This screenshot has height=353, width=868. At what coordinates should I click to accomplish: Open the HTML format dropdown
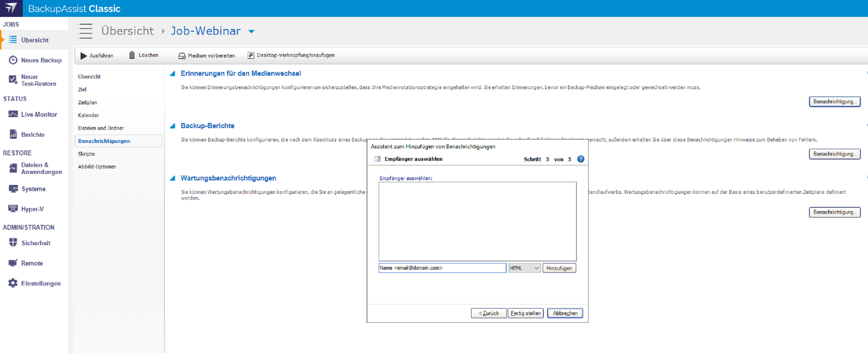[524, 268]
